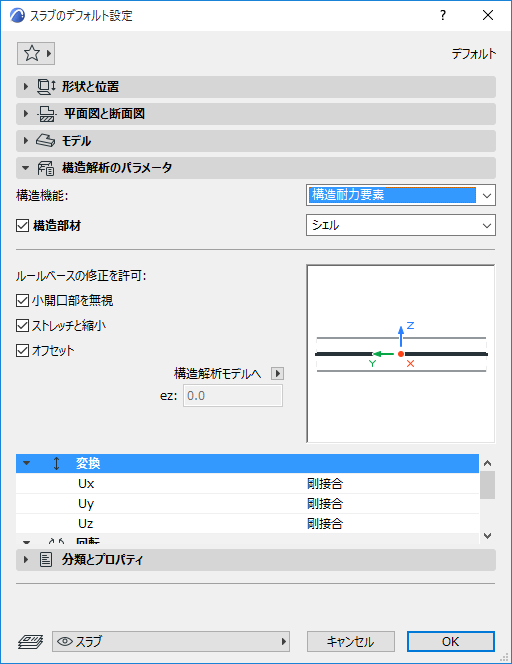Open the 構造解析モデルへ arrow popup

[277, 374]
